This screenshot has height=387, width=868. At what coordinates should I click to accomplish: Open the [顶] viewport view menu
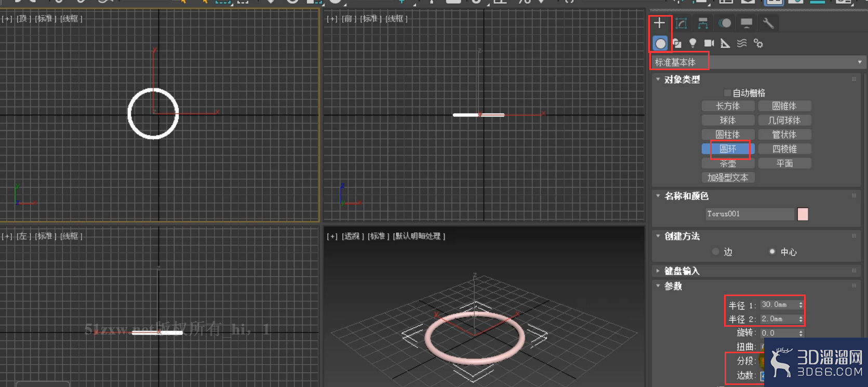click(24, 19)
